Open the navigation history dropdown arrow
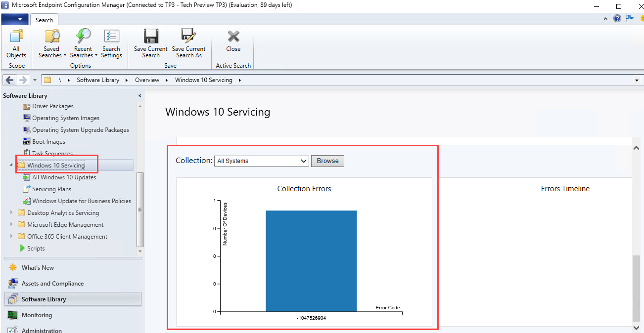Viewport: 644px width, 333px height. click(x=35, y=80)
